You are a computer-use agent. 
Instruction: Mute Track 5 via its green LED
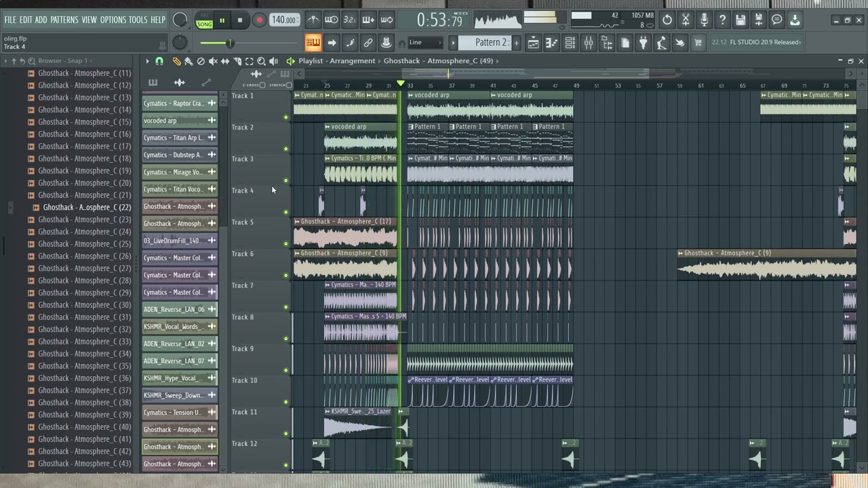tap(285, 243)
